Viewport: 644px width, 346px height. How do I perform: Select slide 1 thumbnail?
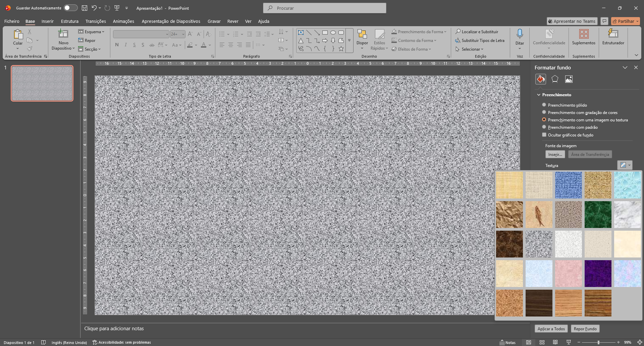tap(42, 83)
